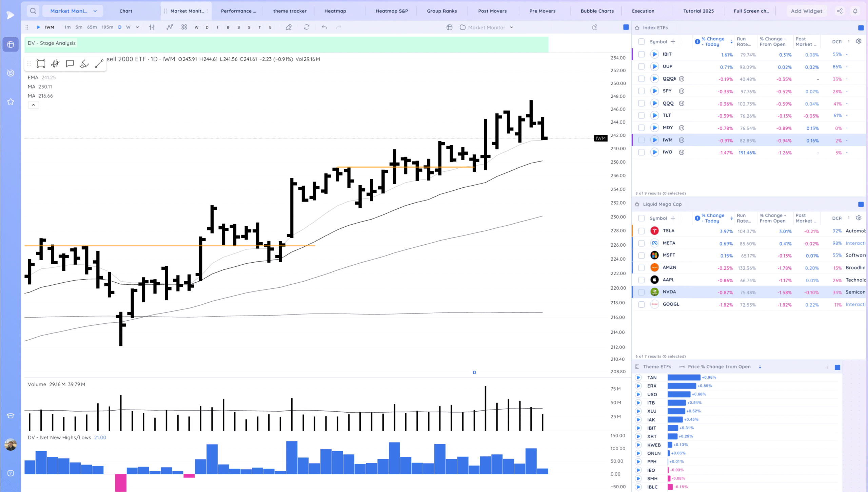Open the notifications bell
Image resolution: width=868 pixels, height=492 pixels.
pos(855,11)
